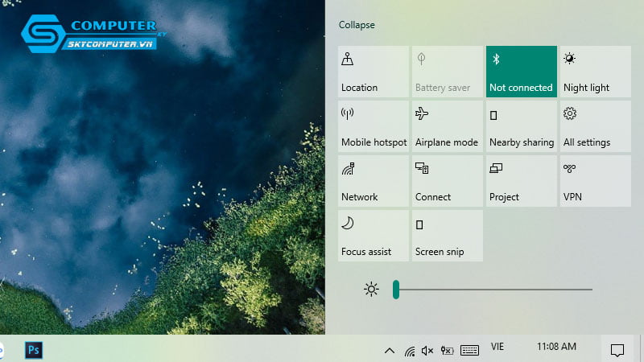Click the brightness slider track middle
The height and width of the screenshot is (362, 644).
coord(493,290)
